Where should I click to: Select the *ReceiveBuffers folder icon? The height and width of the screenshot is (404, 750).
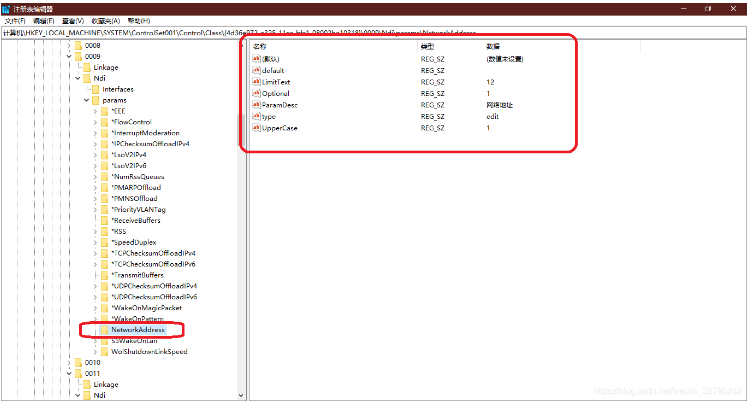click(104, 220)
